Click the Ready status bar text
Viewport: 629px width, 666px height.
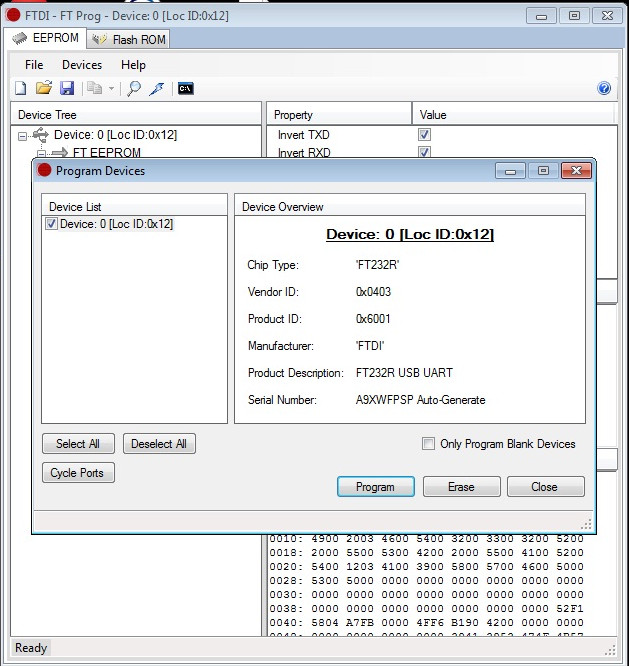click(x=31, y=648)
